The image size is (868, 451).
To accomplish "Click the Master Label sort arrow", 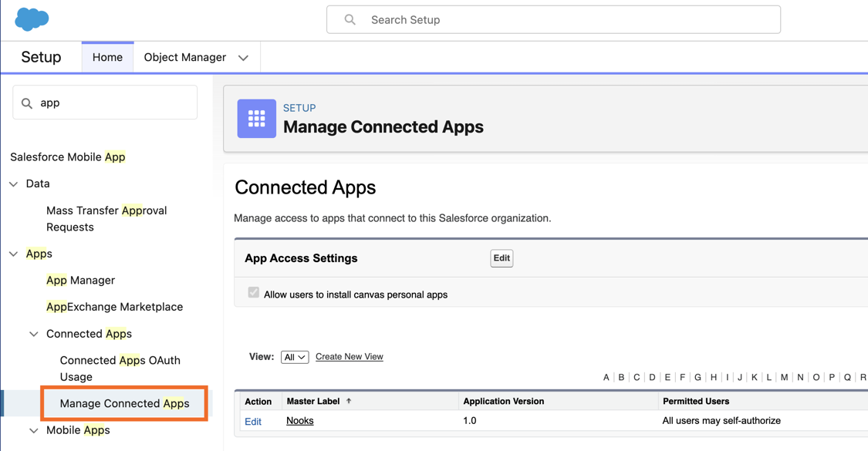I will click(x=349, y=401).
